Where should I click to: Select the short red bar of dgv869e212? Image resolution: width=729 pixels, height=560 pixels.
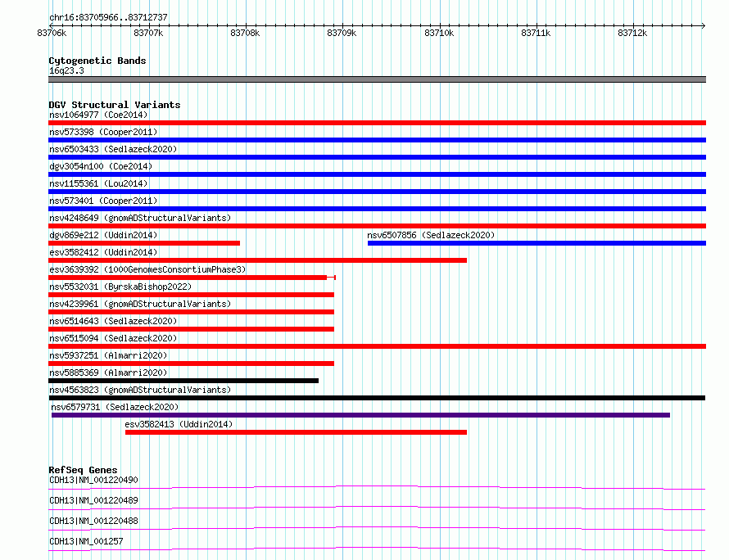(x=144, y=243)
